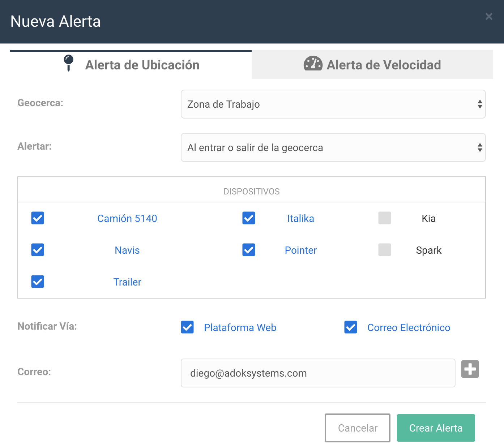This screenshot has height=446, width=504.
Task: Switch to Alerta de Ubicación tab
Action: (131, 65)
